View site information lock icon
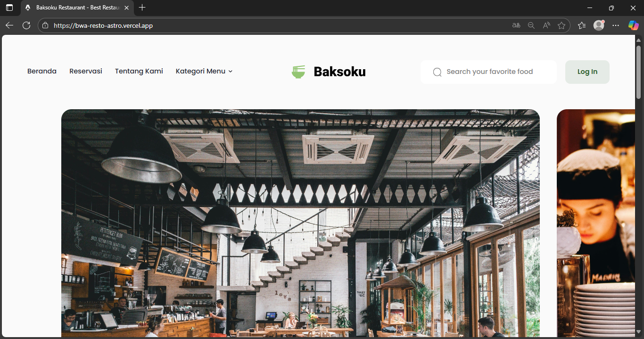Screen dimensions: 644x339 pos(45,25)
